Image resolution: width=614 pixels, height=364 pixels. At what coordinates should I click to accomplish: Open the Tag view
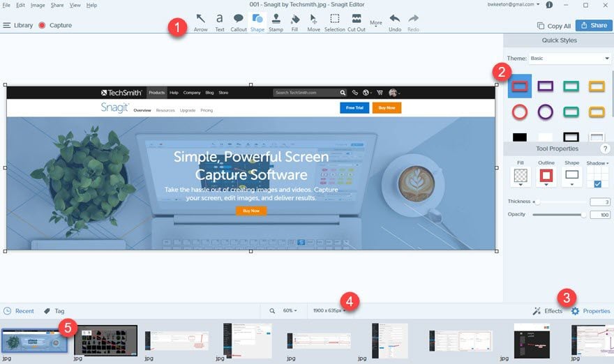click(x=54, y=311)
